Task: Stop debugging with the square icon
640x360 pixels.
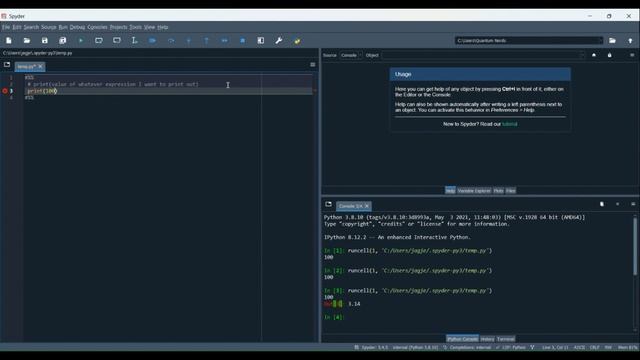Action: click(242, 40)
